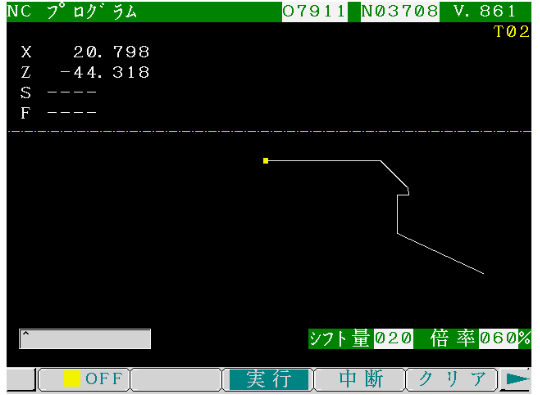Toggle the yellow OFF soft key
Image resolution: width=540 pixels, height=395 pixels.
(x=84, y=379)
